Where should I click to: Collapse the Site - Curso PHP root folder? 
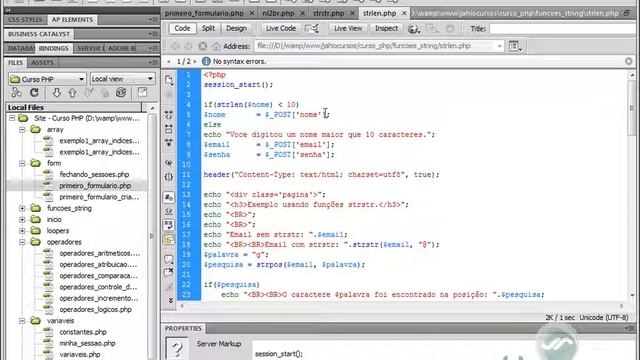12,118
